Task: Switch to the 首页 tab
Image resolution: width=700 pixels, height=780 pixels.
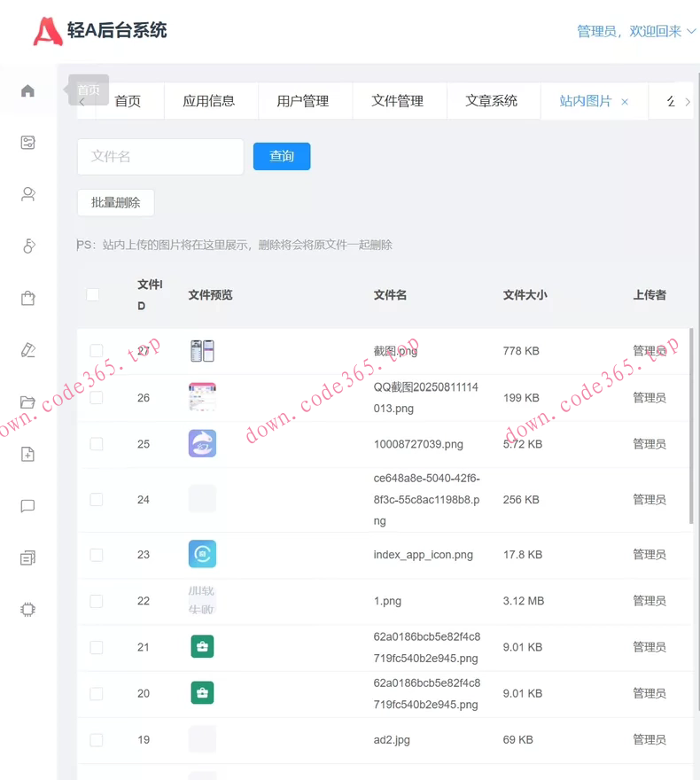Action: click(x=128, y=101)
